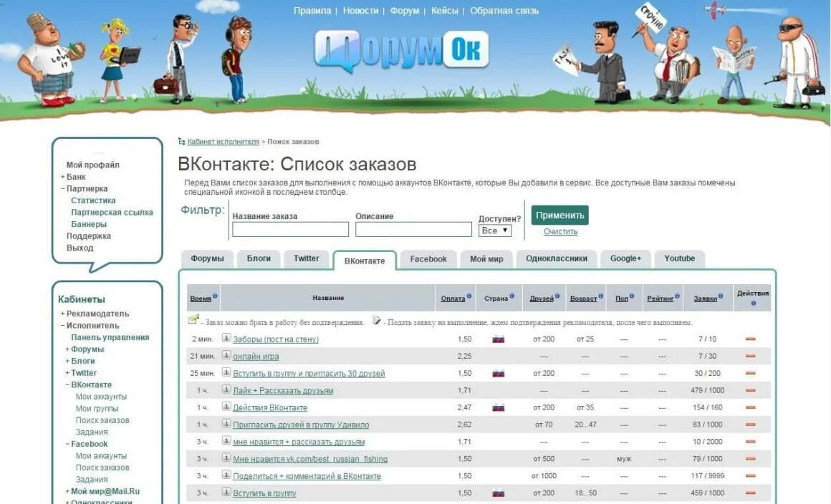Click the Описание filter input field

tap(413, 229)
